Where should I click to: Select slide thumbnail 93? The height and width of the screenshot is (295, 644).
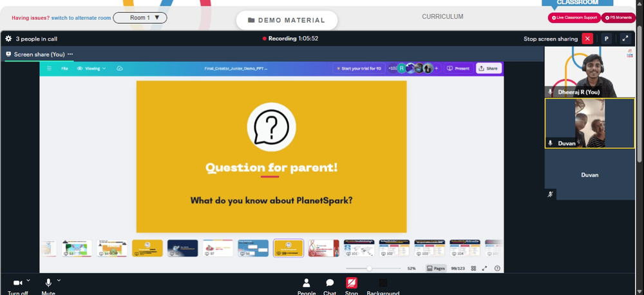tap(77, 248)
